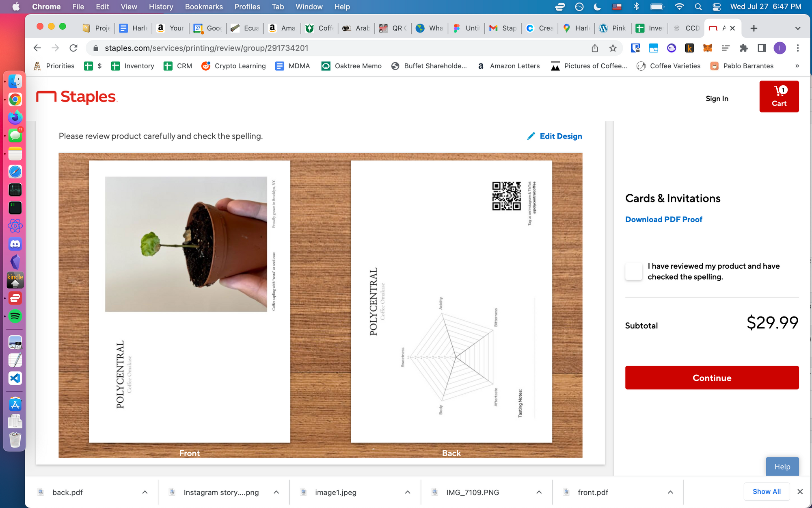Open the MetaMask fox extension
The image size is (812, 508).
(x=707, y=48)
